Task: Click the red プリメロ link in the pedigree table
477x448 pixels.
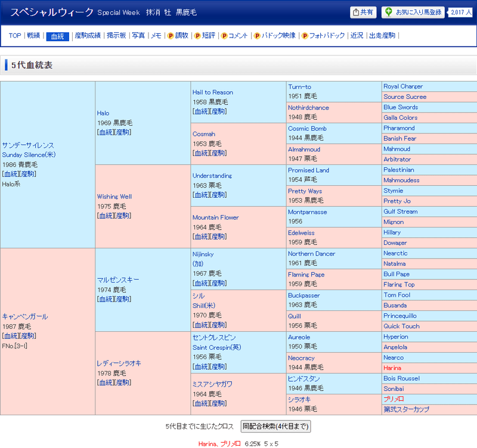Action: (394, 399)
